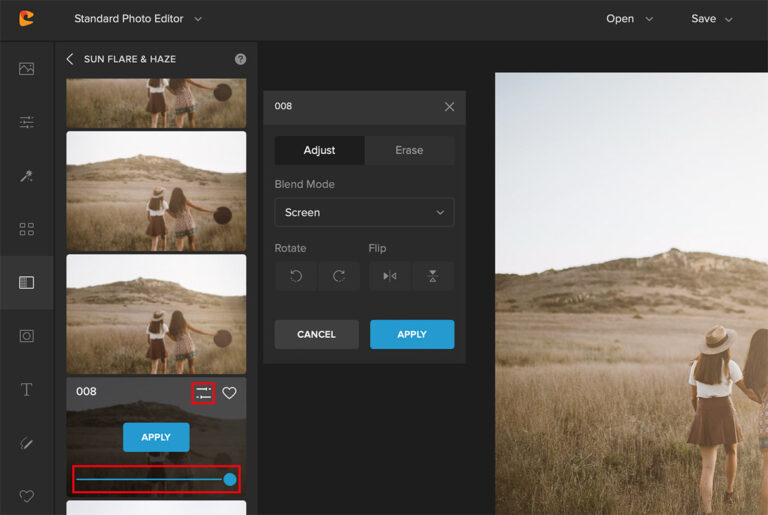Open the image manager sidebar icon
The image size is (768, 515).
tap(26, 69)
